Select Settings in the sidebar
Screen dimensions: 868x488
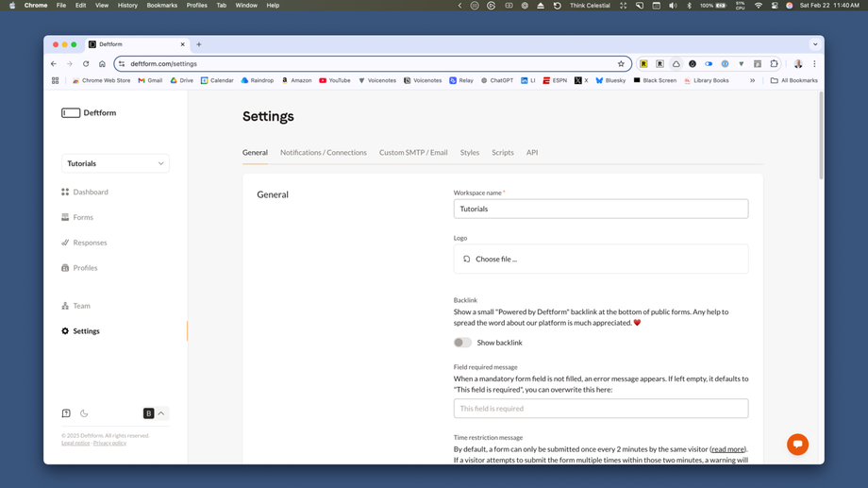(81, 331)
